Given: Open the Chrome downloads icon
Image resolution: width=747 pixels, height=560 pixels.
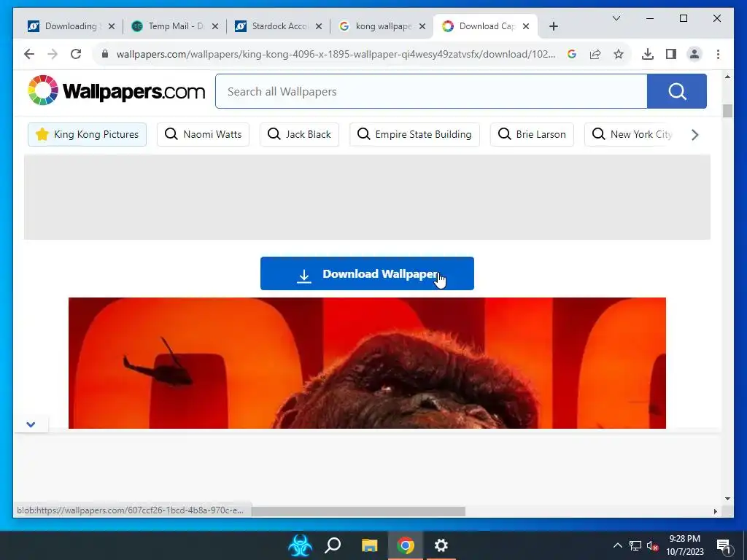Looking at the screenshot, I should 648,54.
